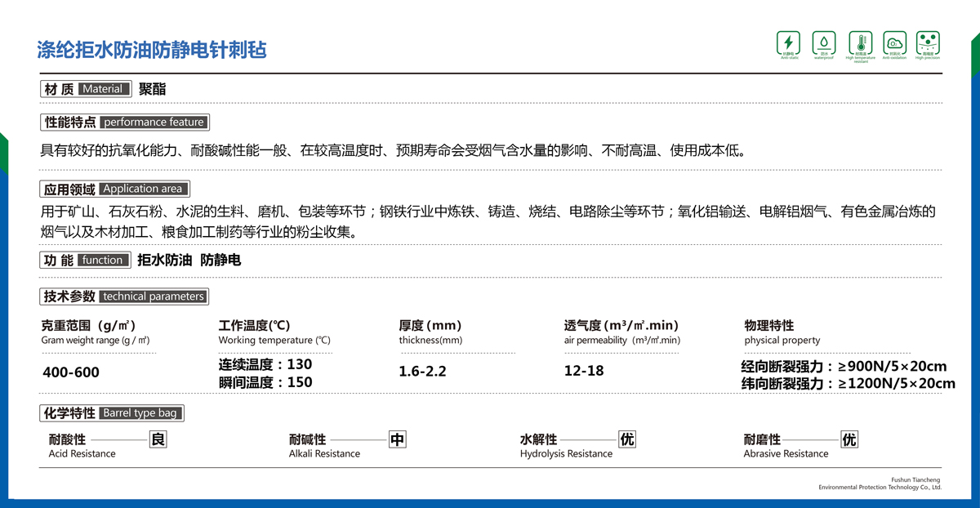Click the thickness value 1.6-2.2

(422, 372)
